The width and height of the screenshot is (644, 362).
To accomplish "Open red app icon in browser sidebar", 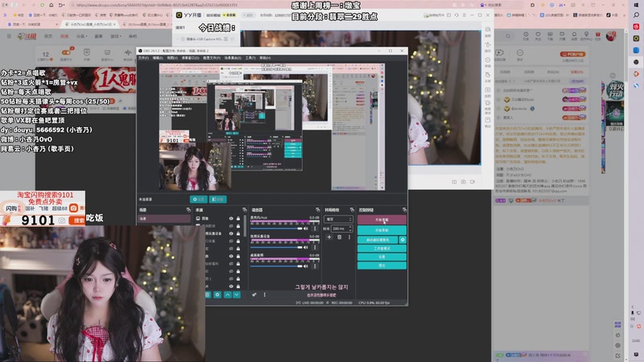I will pyautogui.click(x=636, y=27).
